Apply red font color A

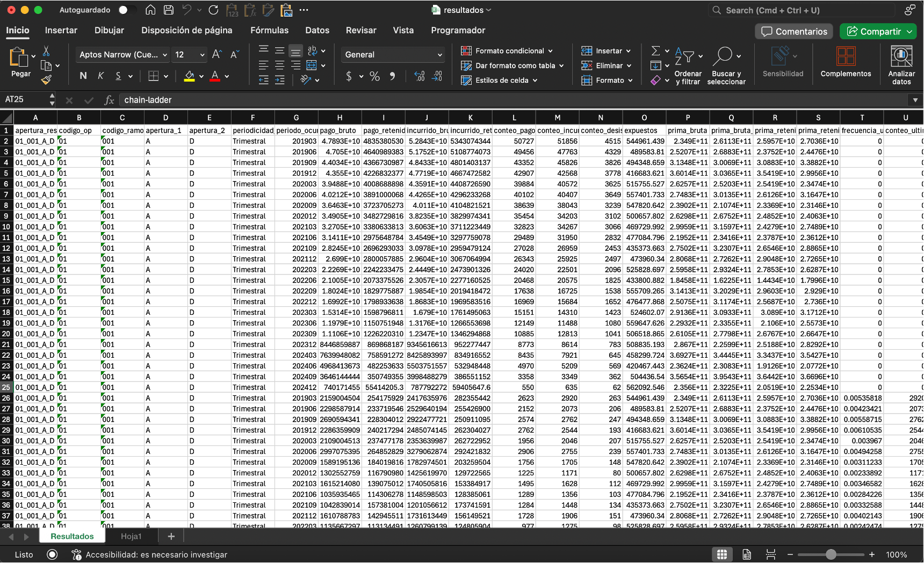[x=215, y=76]
